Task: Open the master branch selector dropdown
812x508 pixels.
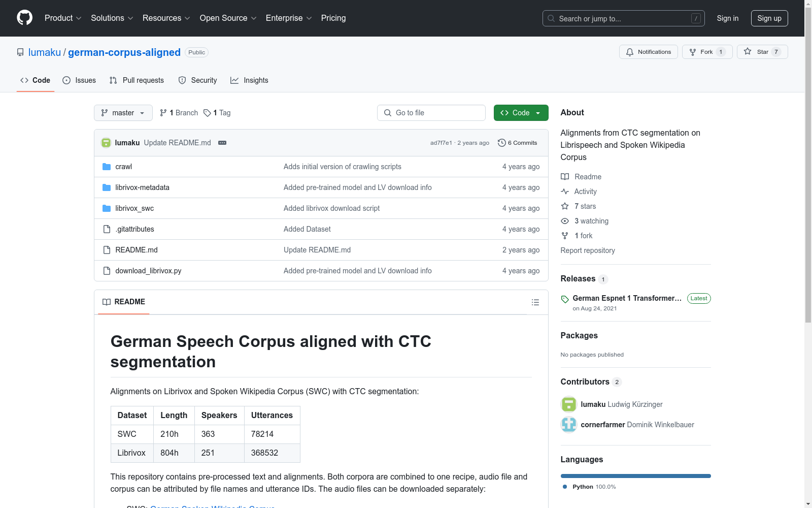Action: 123,113
